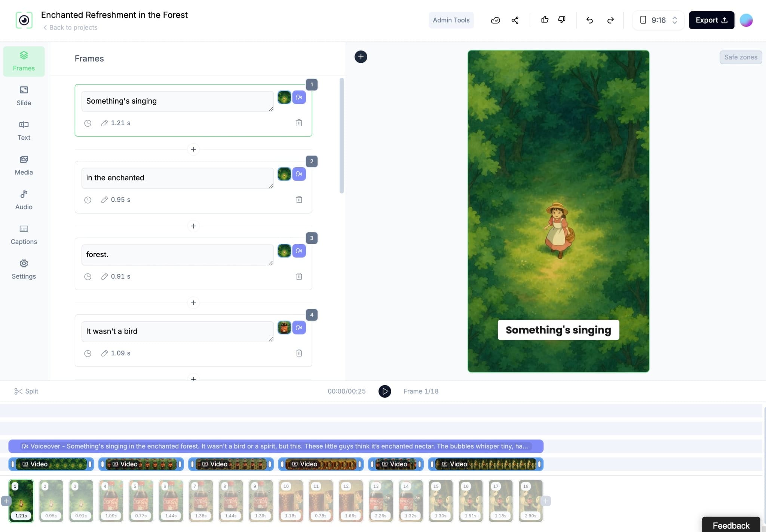Click the Split scissors tool

(26, 391)
